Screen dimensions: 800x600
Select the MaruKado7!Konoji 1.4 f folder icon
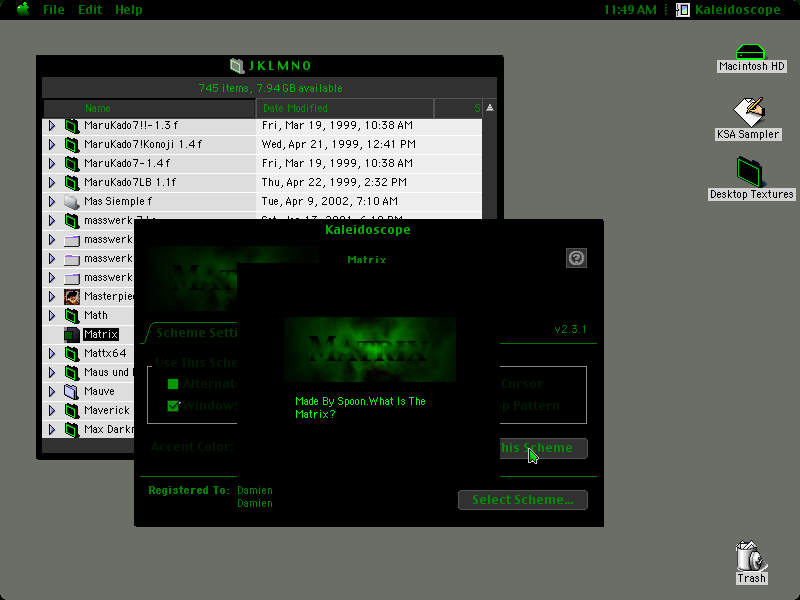click(x=71, y=144)
